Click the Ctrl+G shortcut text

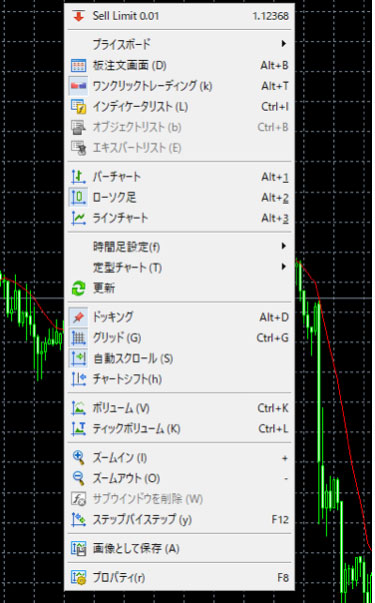click(273, 338)
